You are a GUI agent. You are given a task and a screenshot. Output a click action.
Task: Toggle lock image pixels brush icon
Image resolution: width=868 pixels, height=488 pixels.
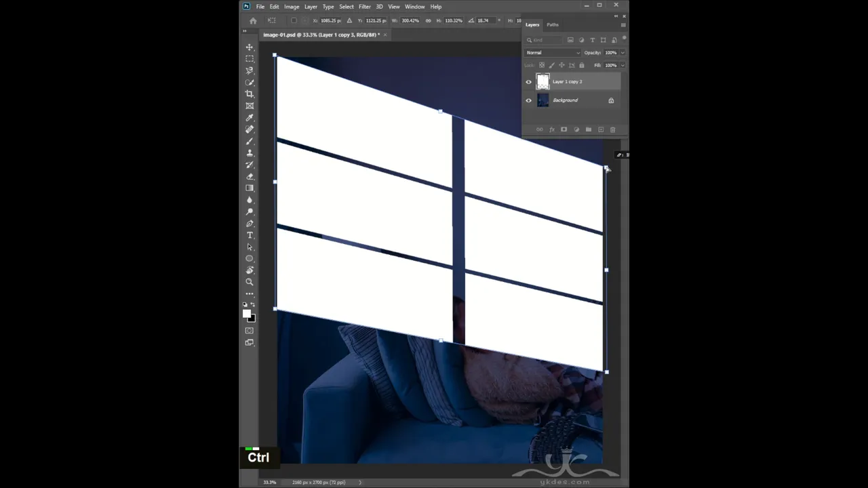[x=551, y=65]
